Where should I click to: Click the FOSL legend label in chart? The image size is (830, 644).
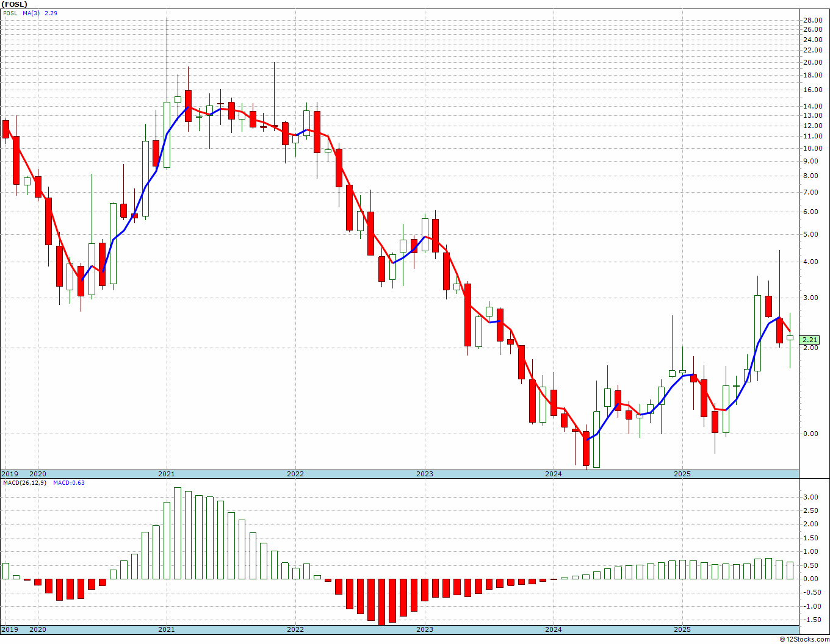pyautogui.click(x=10, y=13)
